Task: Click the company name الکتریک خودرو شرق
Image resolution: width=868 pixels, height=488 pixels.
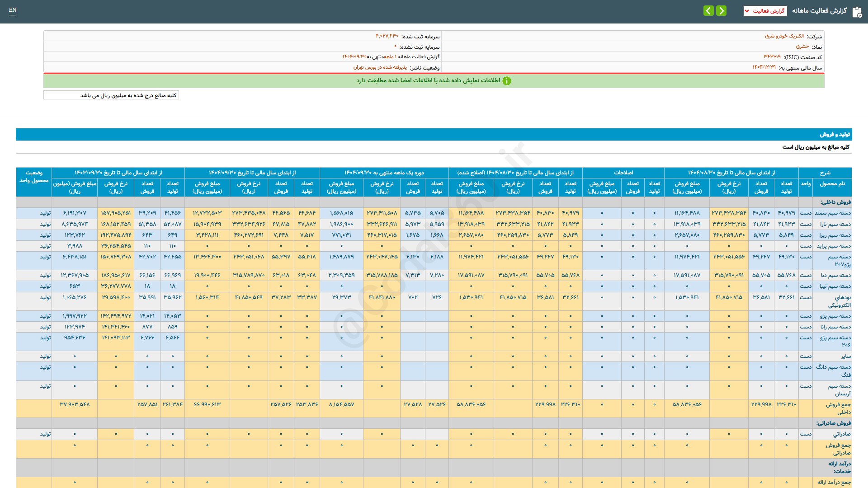Action: (x=784, y=36)
